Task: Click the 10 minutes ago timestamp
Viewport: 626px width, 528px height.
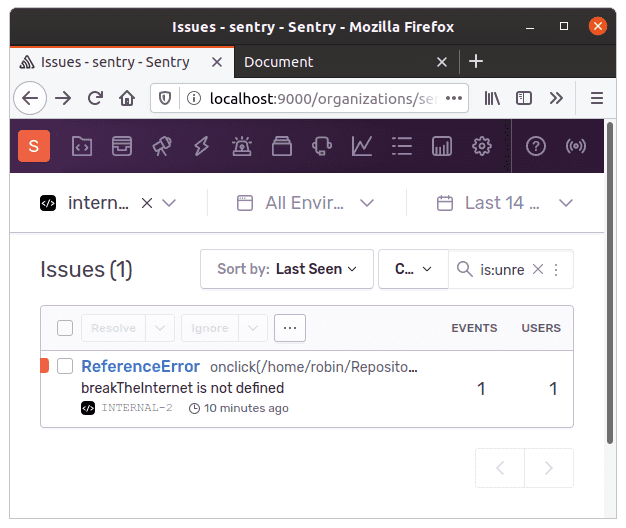Action: [x=246, y=408]
